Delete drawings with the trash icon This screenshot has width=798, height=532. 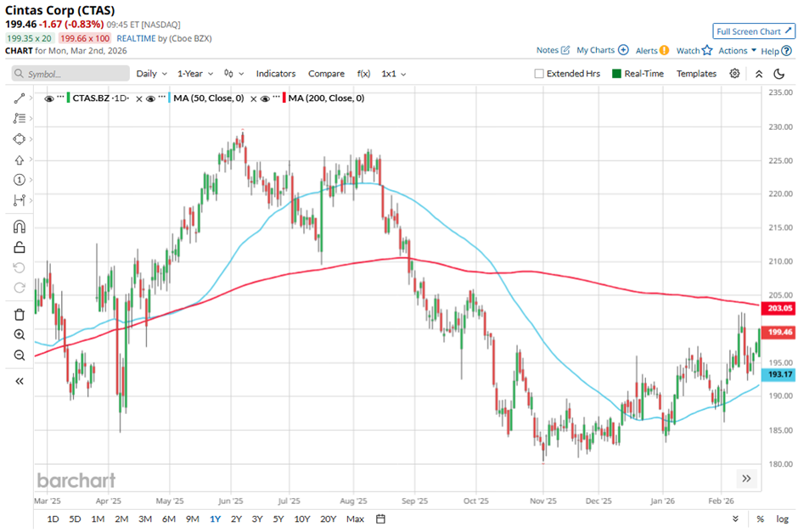tap(20, 314)
